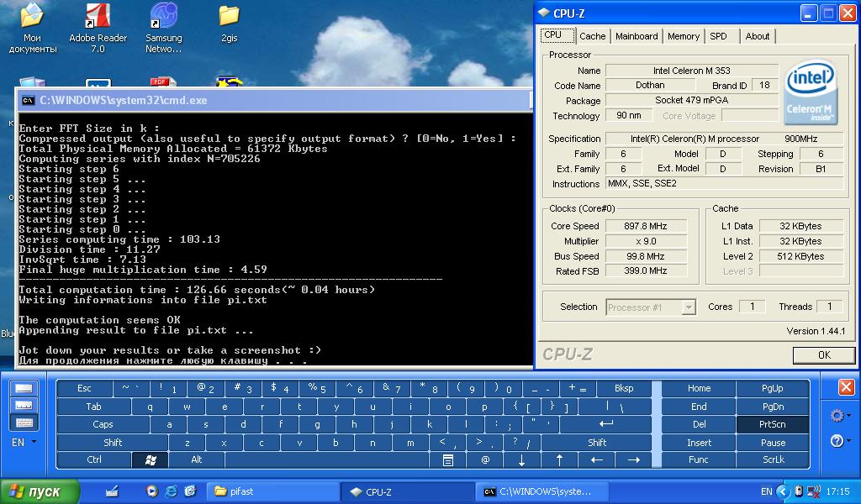Click the Tab key on keyboard
The height and width of the screenshot is (504, 861).
click(x=93, y=407)
